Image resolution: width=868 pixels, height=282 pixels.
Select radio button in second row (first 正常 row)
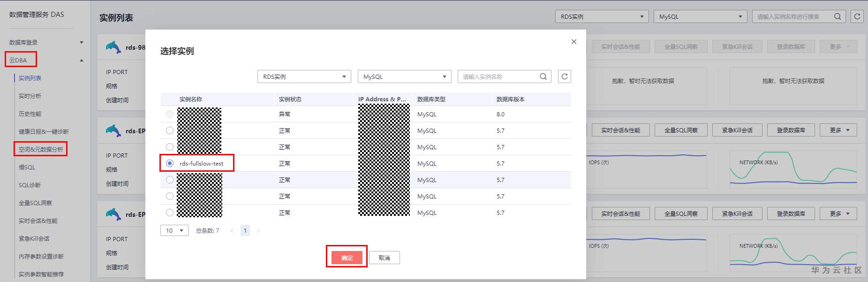[x=170, y=130]
